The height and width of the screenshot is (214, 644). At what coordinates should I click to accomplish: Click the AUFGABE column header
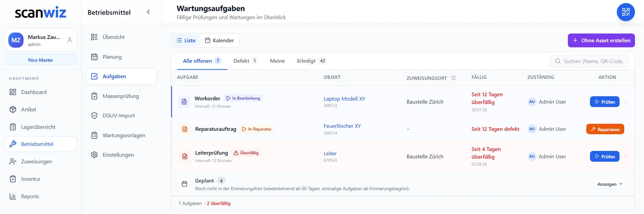[x=188, y=77]
